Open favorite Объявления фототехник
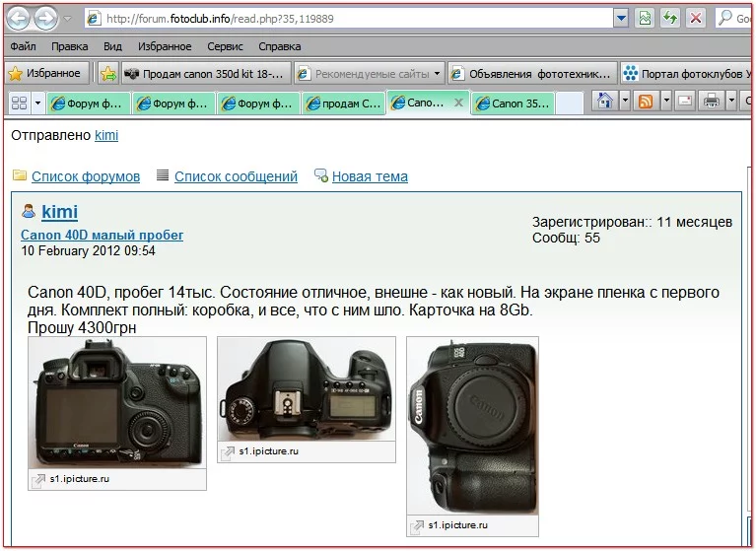This screenshot has width=756, height=551. click(532, 74)
